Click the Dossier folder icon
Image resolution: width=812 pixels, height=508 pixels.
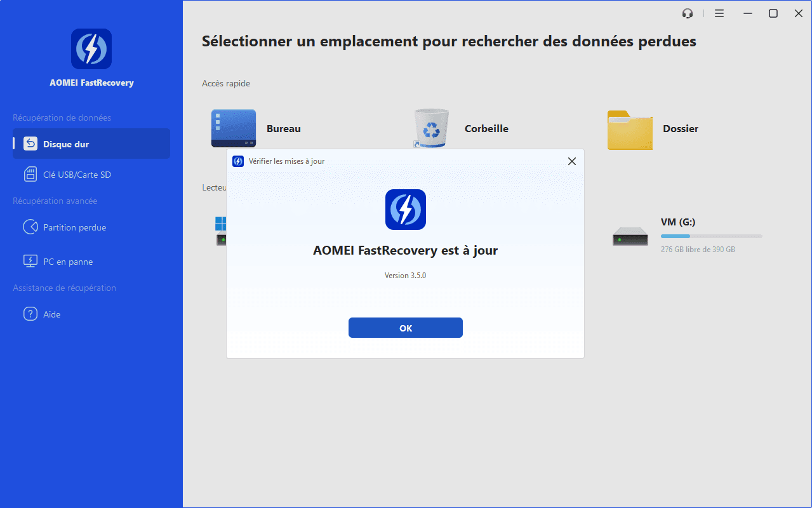630,130
